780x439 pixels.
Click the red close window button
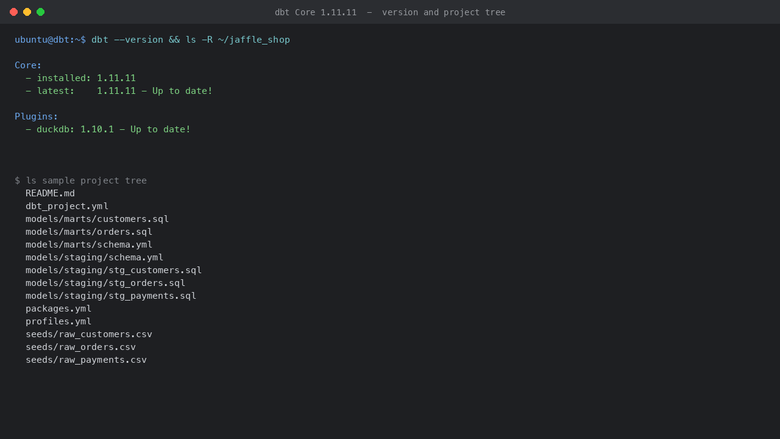point(14,12)
